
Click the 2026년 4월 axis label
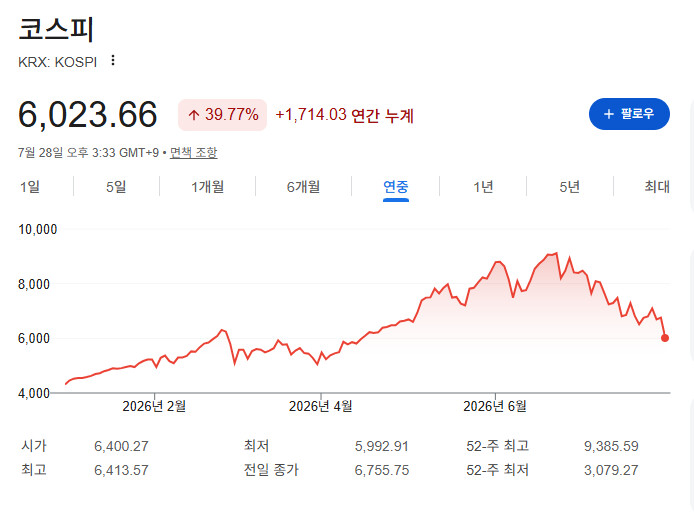coord(320,406)
